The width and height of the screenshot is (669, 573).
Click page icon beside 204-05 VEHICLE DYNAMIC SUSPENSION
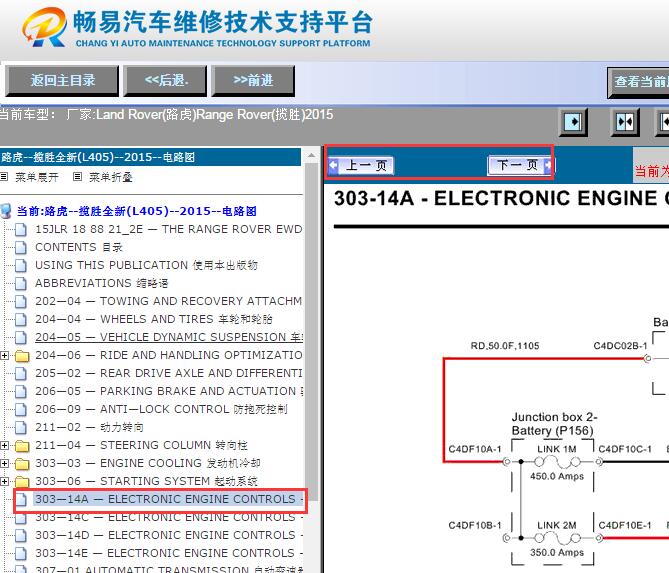click(20, 337)
